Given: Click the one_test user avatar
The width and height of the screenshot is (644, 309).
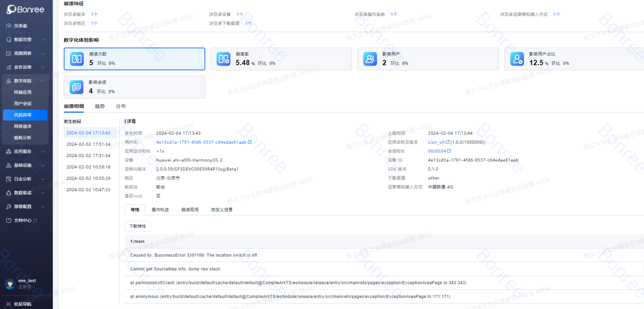Looking at the screenshot, I should pyautogui.click(x=10, y=284).
